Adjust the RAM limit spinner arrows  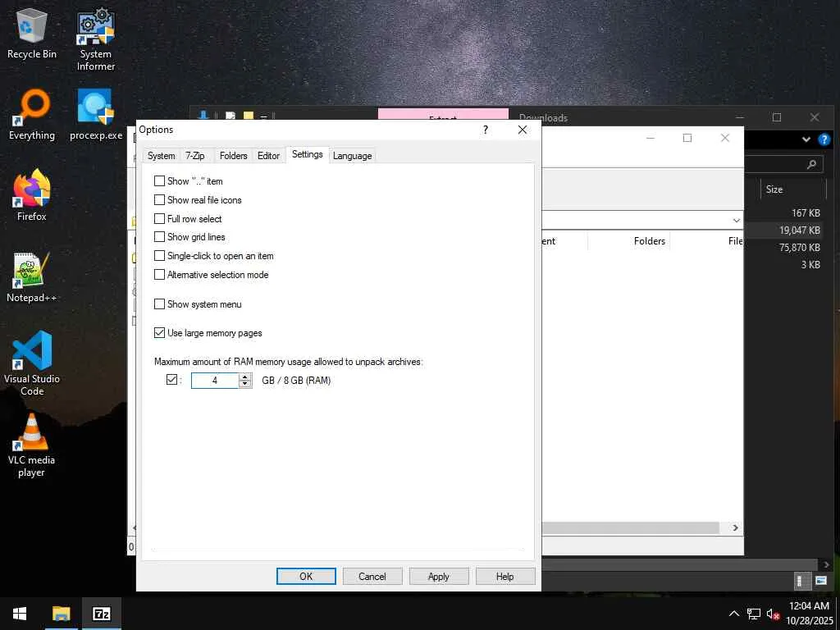[245, 381]
